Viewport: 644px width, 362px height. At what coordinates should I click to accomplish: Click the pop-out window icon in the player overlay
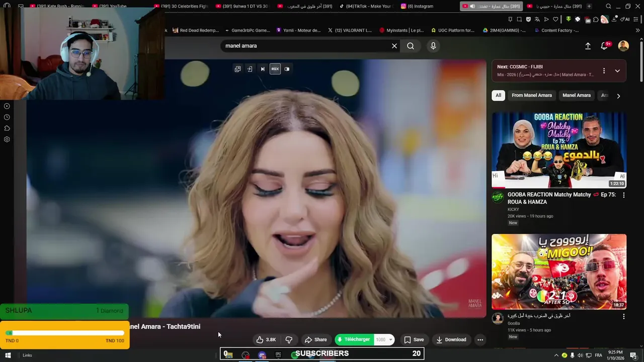coord(237,69)
